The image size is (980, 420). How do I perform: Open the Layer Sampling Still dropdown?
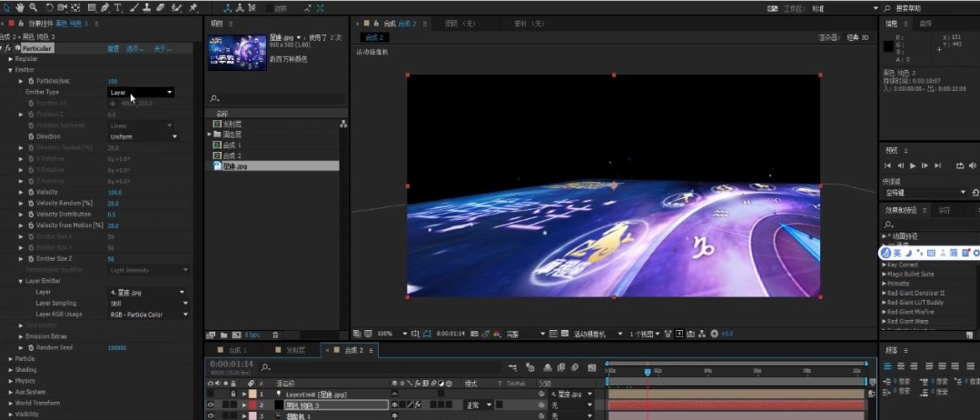[148, 303]
